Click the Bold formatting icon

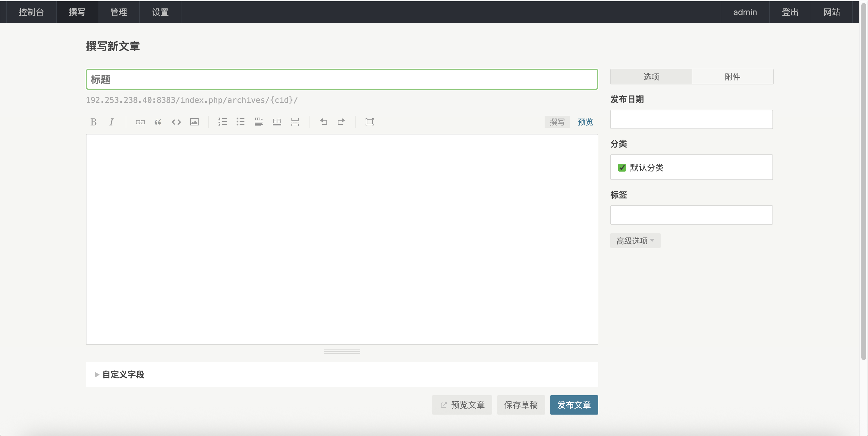tap(93, 122)
